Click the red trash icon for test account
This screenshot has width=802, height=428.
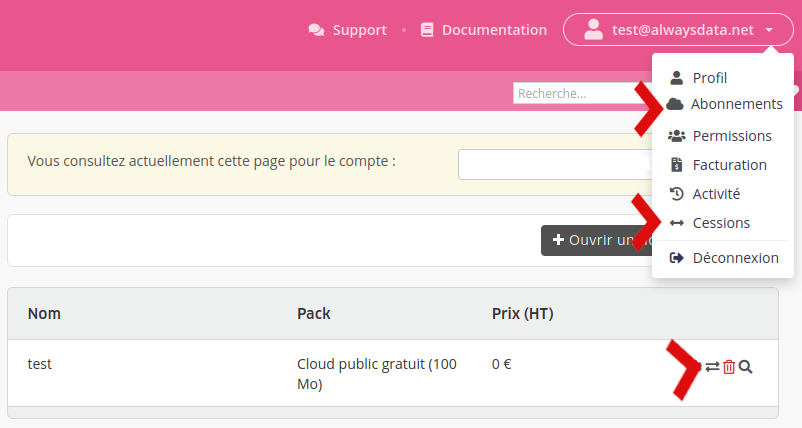(729, 367)
